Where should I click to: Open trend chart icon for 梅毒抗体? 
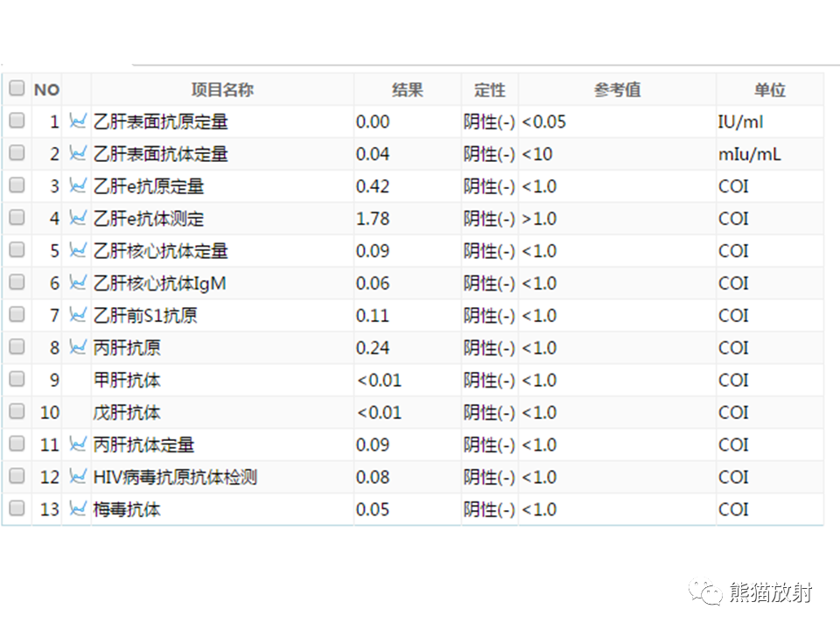pos(78,509)
